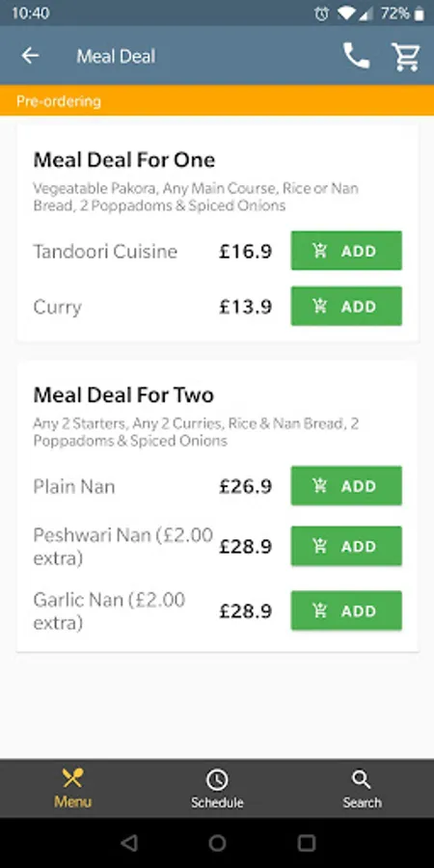This screenshot has width=434, height=868.
Task: Add Peshwari Nan meal deal
Action: click(x=346, y=547)
